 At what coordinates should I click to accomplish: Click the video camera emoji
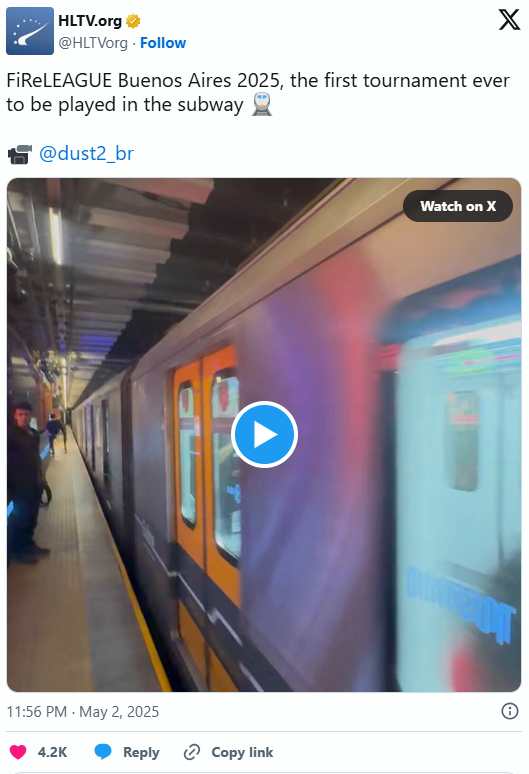(20, 154)
